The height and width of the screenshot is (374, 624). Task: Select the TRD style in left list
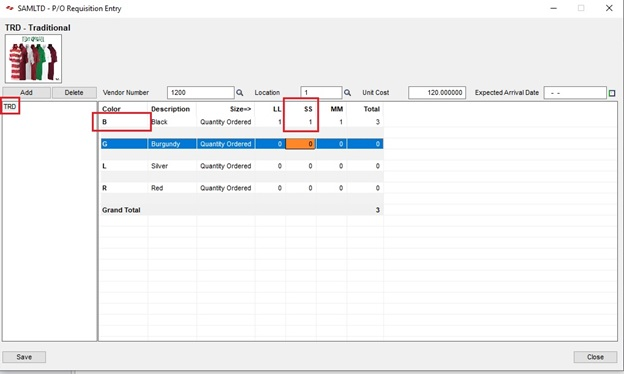(x=10, y=107)
